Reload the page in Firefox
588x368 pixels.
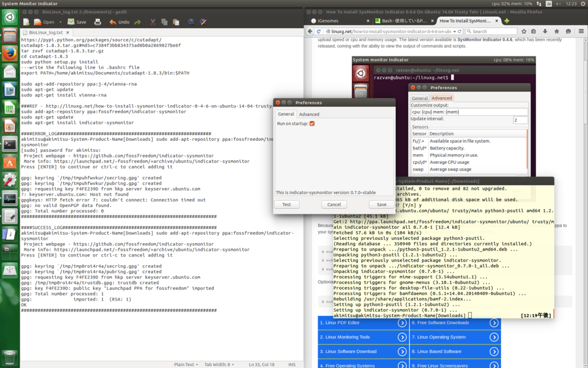tap(459, 32)
